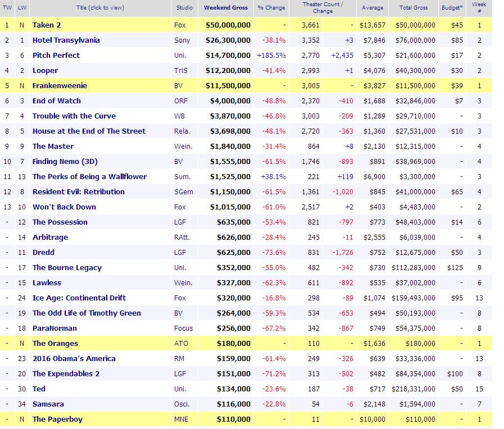Sort by the % Change column header
504x429 pixels.
(271, 8)
